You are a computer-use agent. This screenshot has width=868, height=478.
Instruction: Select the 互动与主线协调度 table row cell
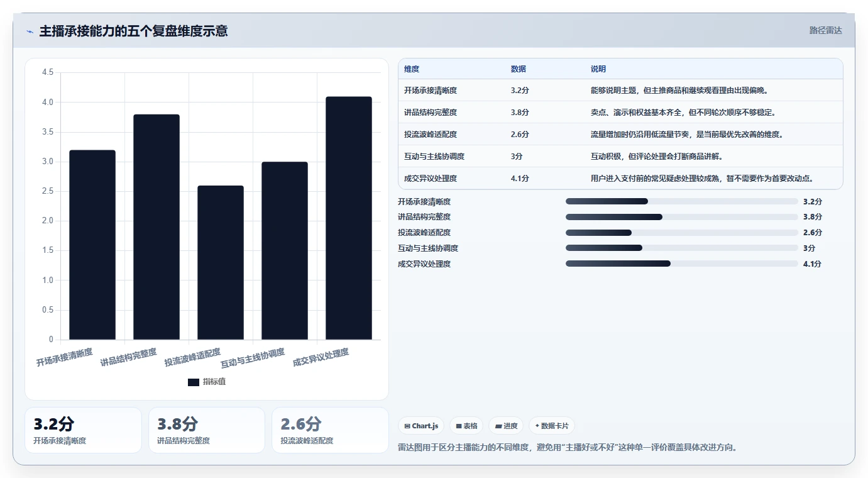coord(434,157)
